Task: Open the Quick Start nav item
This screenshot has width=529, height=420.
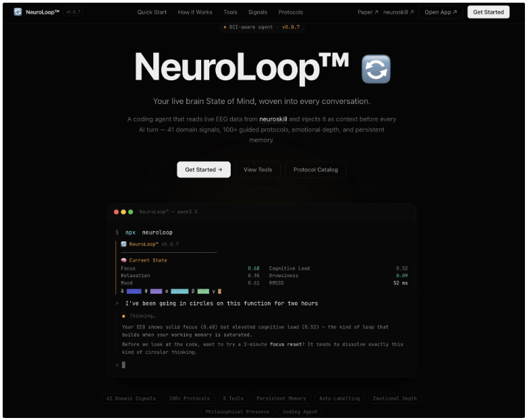Action: click(152, 12)
